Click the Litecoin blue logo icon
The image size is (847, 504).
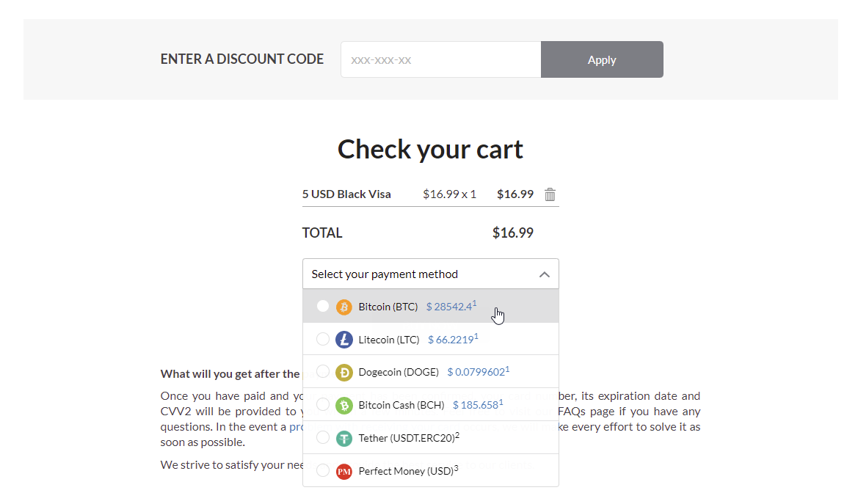[344, 340]
